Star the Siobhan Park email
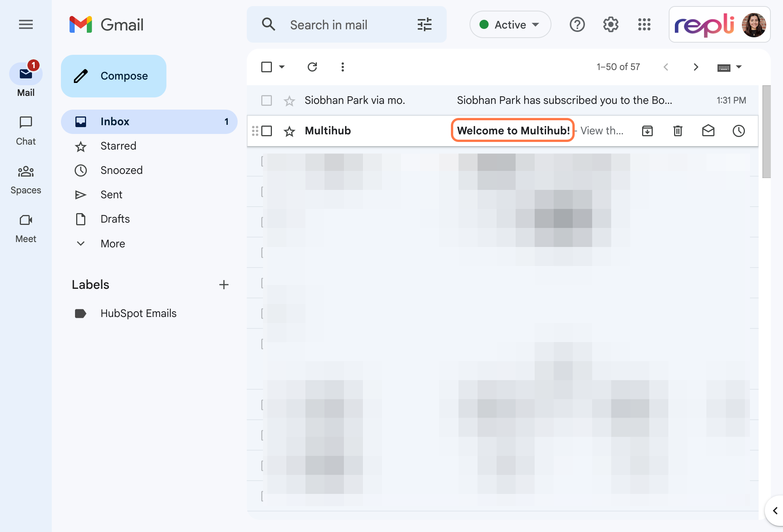The image size is (783, 532). pyautogui.click(x=289, y=101)
